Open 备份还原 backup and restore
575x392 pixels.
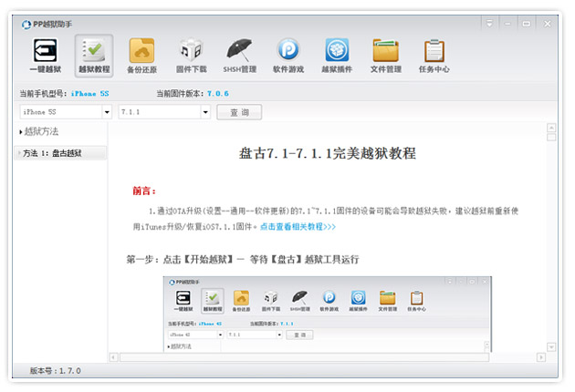click(141, 56)
